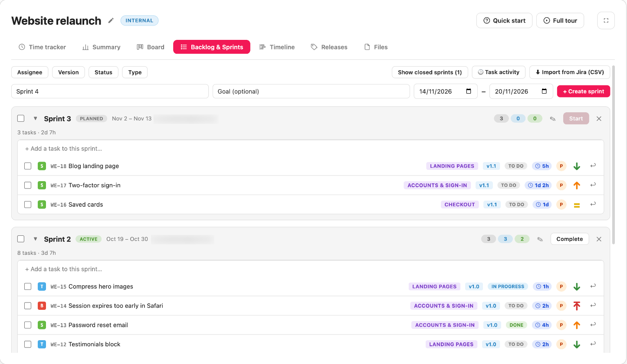Screen dimensions: 627x364
Task: Open the Board tab
Action: pos(151,47)
